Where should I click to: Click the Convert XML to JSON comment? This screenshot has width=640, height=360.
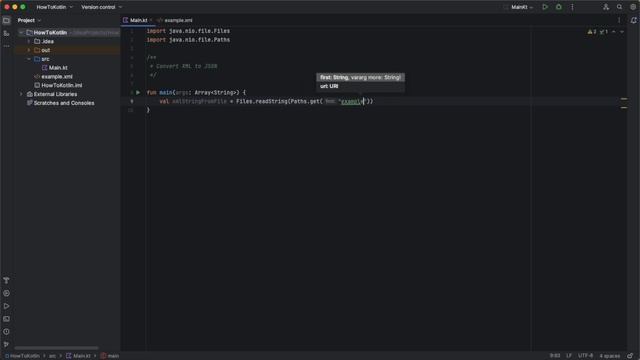point(187,66)
